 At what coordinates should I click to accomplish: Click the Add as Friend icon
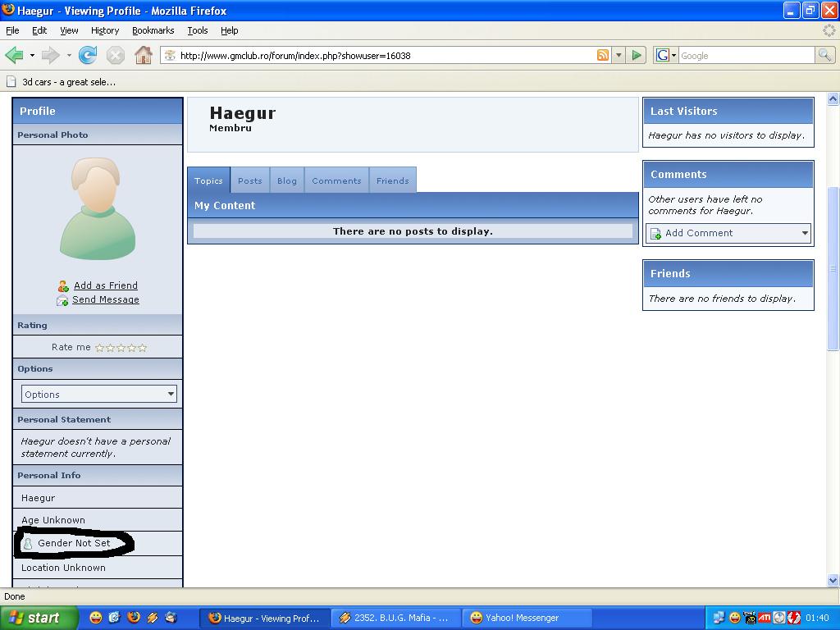[x=63, y=286]
